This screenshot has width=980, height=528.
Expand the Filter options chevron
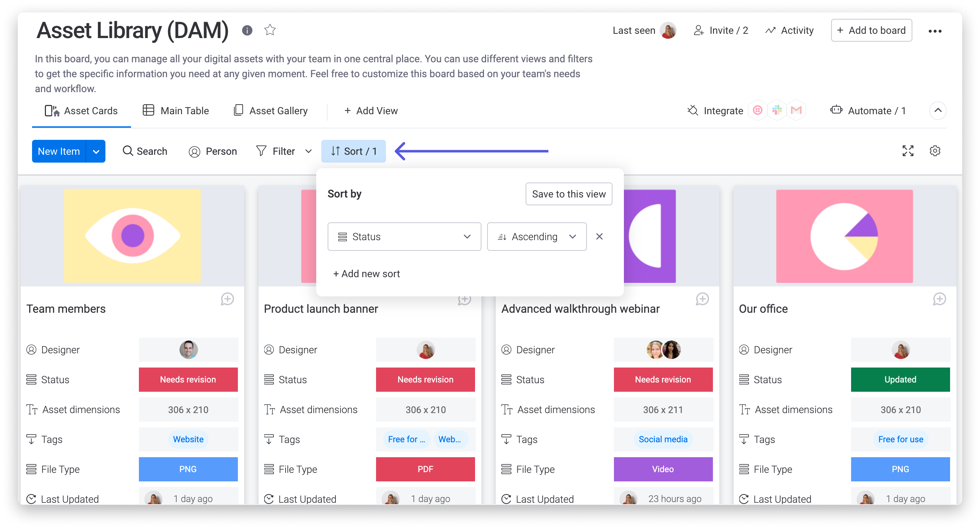[x=308, y=151]
